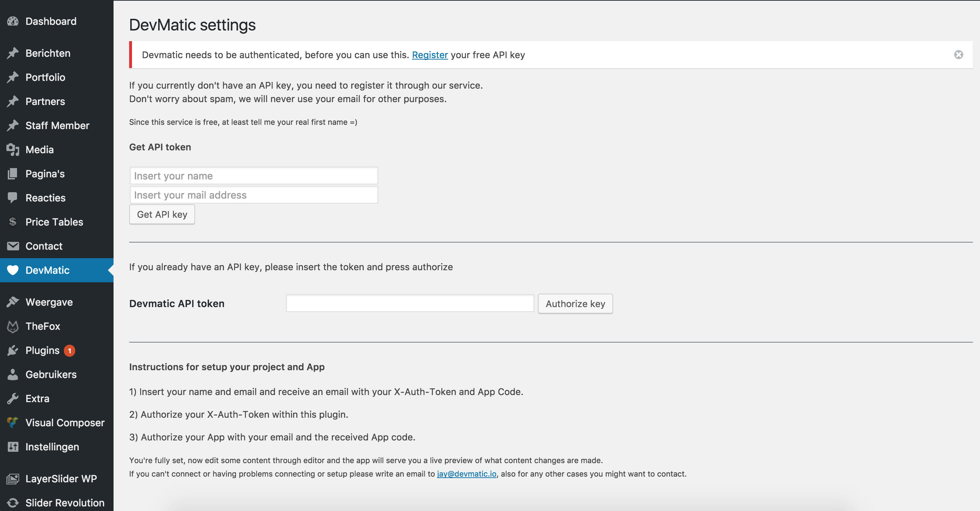This screenshot has height=511, width=980.
Task: Click the Pagina's pages icon
Action: pyautogui.click(x=12, y=174)
